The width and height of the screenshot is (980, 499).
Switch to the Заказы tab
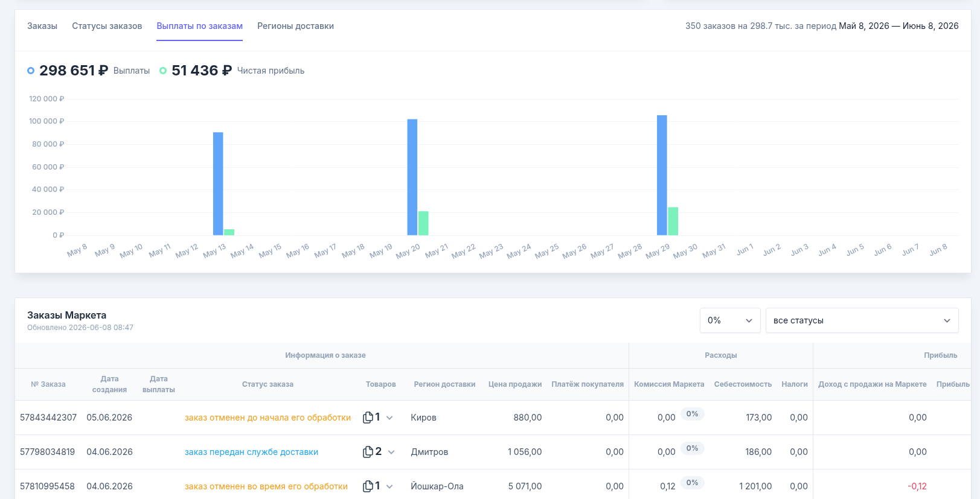(x=42, y=26)
